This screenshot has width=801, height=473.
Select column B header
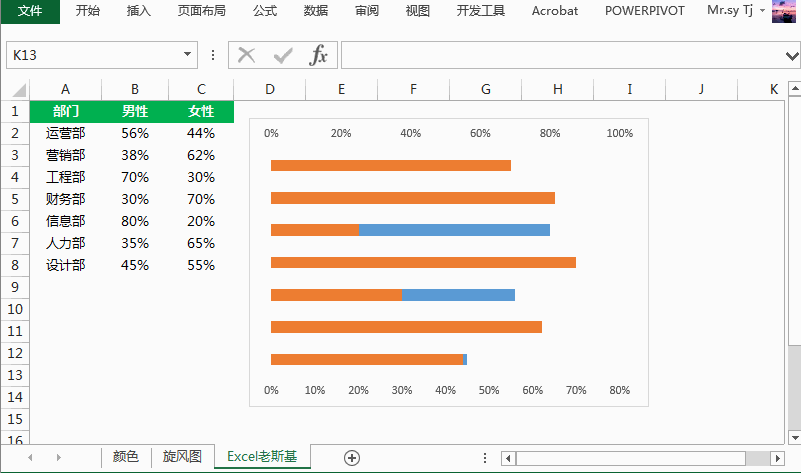click(x=135, y=89)
